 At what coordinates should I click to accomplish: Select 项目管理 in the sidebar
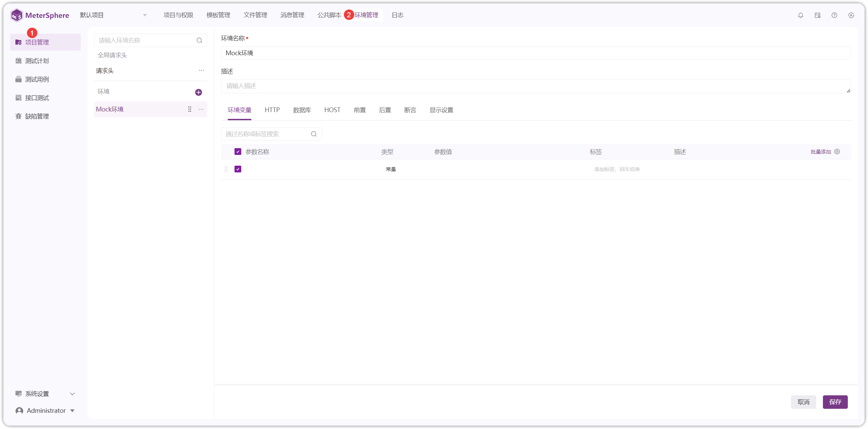[x=45, y=42]
